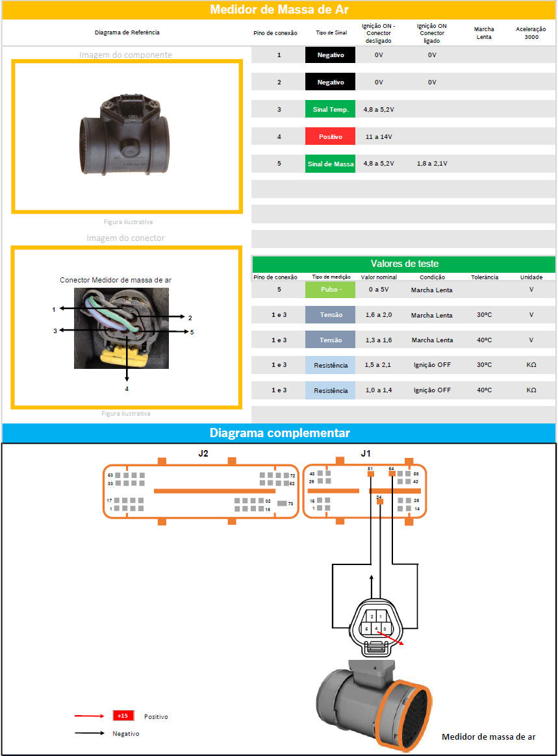Click the Medidor de Massa de Ar title bar
This screenshot has width=558, height=756.
pyautogui.click(x=279, y=10)
